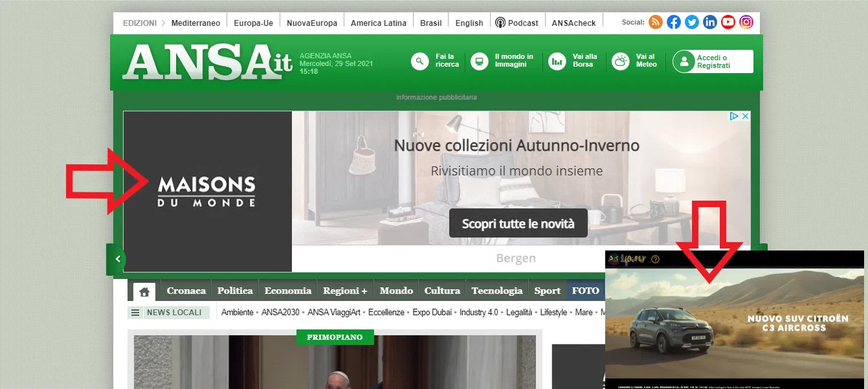Screen dimensions: 868x389
Task: Expand the NEWS LOCALI hamburger menu
Action: (135, 313)
